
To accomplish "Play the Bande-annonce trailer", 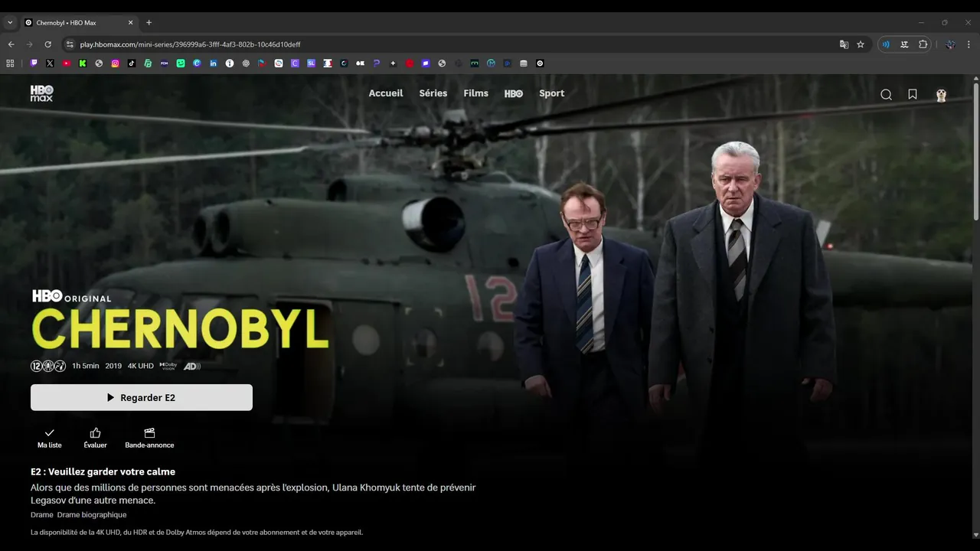I will tap(149, 438).
